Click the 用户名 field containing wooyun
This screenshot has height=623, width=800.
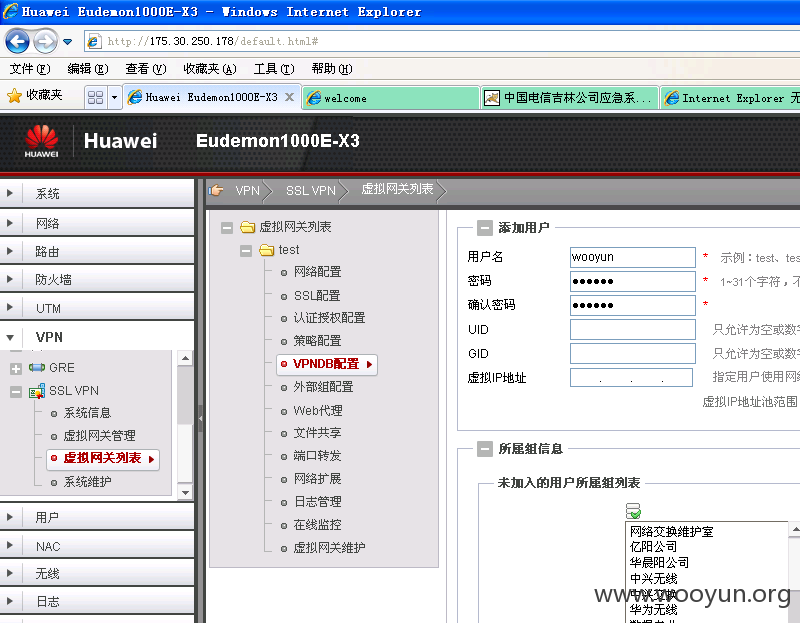pyautogui.click(x=633, y=257)
